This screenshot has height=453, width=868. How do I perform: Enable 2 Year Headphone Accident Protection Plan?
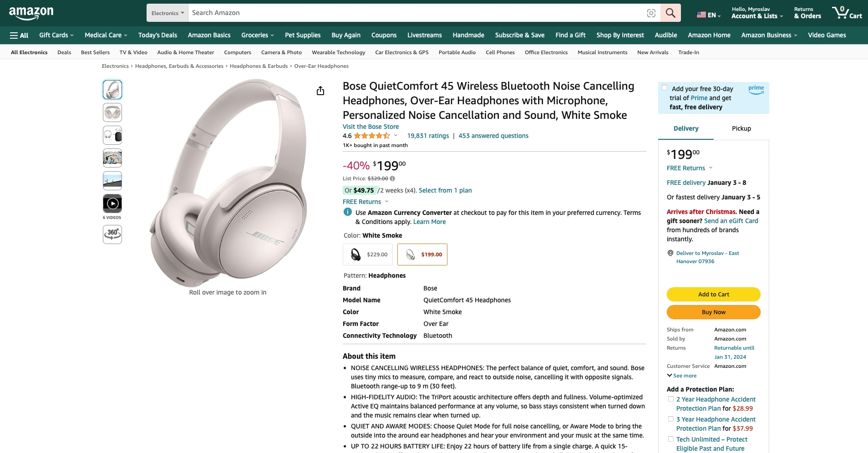pyautogui.click(x=671, y=399)
